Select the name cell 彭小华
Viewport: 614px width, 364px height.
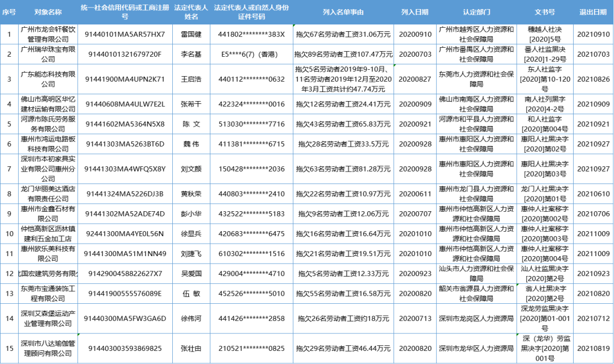(191, 214)
